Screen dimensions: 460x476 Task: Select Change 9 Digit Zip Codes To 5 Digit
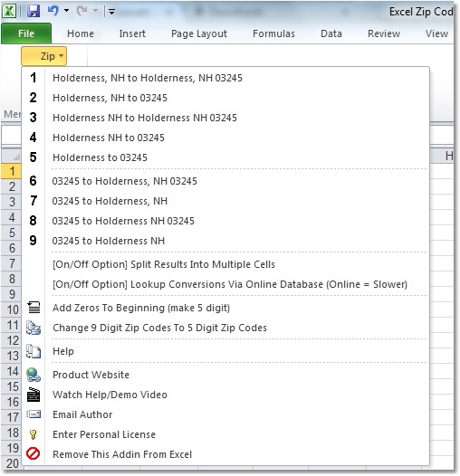pyautogui.click(x=225, y=328)
